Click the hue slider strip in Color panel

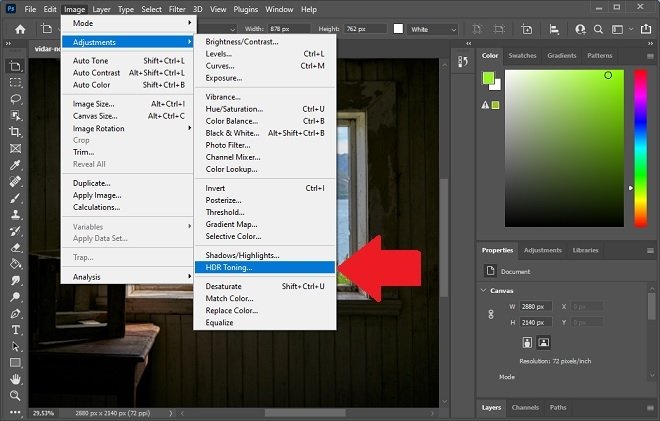pyautogui.click(x=641, y=148)
